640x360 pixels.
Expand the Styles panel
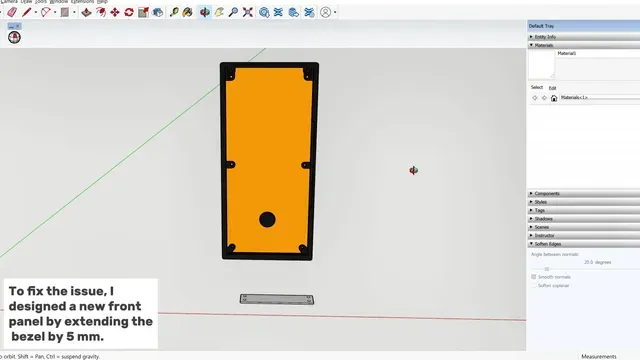pos(584,202)
